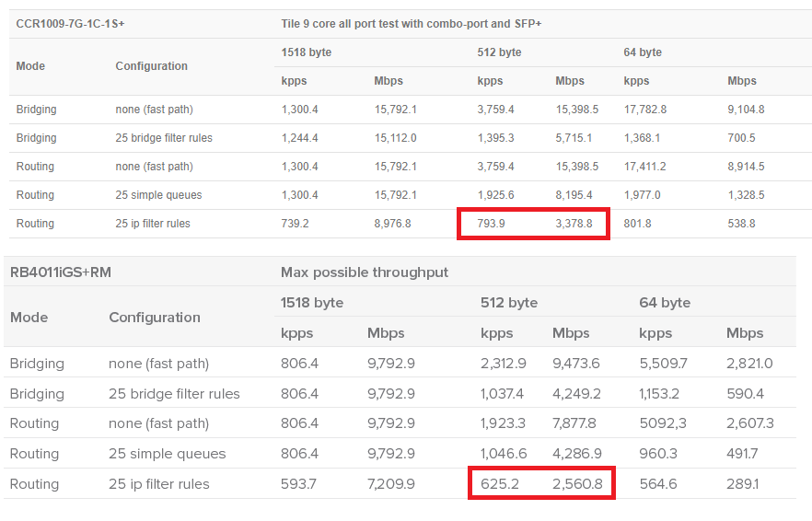Click RB4011 value 7,877.8 Mbps
The image size is (812, 521).
(574, 423)
